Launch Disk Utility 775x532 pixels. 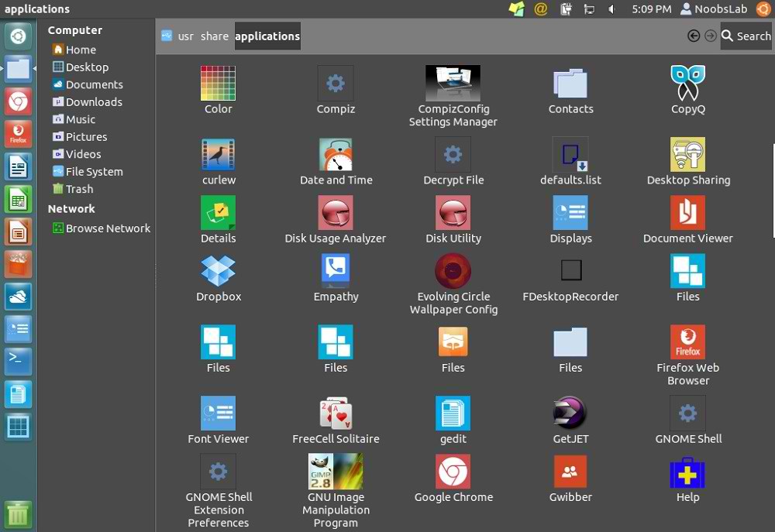point(453,212)
